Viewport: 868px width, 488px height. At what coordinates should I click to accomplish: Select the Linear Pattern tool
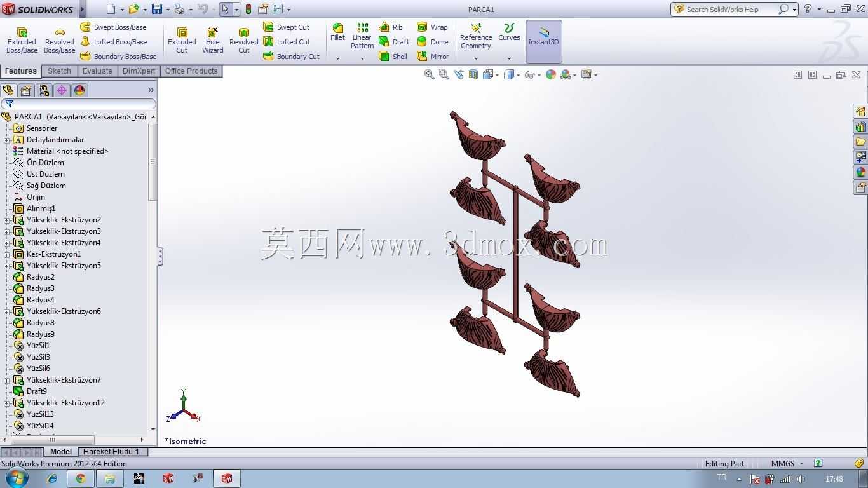[362, 36]
